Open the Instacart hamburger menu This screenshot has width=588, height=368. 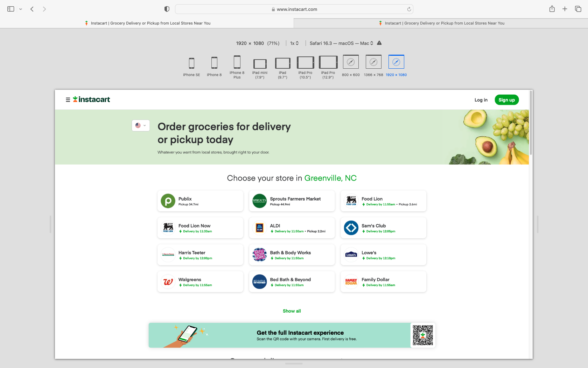tap(68, 100)
